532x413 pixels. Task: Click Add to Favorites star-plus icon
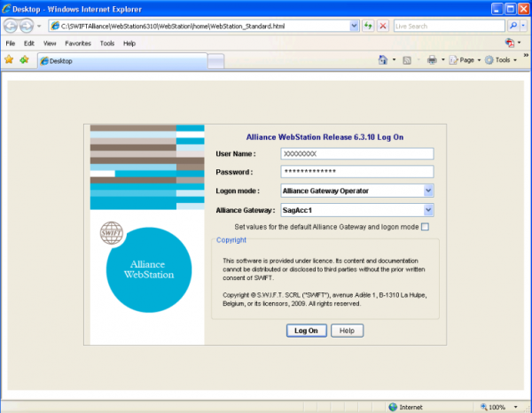click(25, 60)
